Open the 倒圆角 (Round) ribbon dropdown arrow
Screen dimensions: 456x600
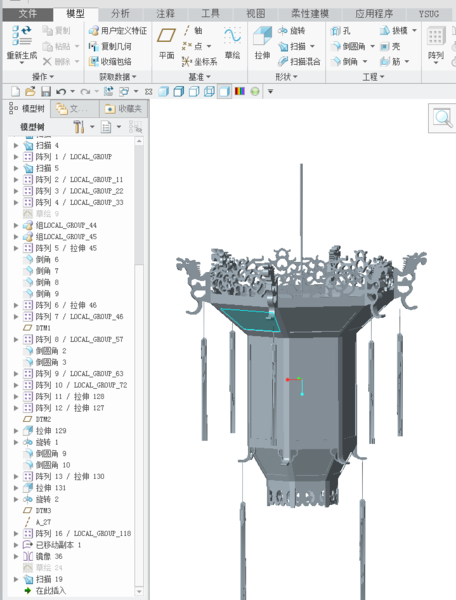(x=372, y=46)
